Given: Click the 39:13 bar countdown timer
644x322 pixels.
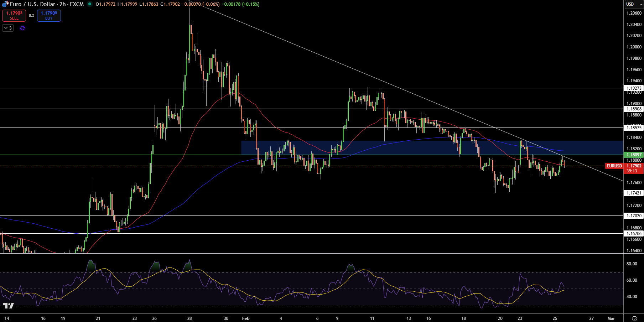Looking at the screenshot, I should tap(632, 171).
